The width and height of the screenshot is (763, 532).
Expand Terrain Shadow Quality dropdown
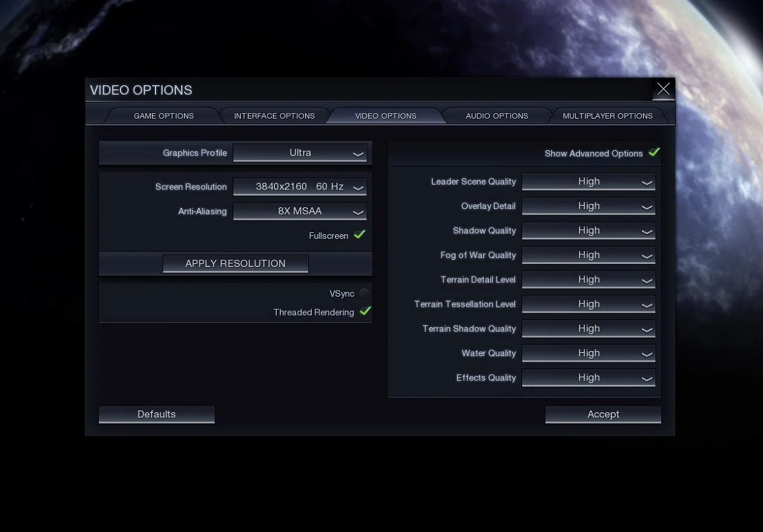point(589,329)
